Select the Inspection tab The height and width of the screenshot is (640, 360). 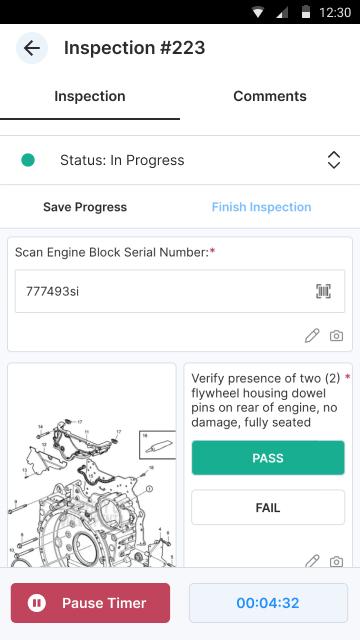pos(90,96)
